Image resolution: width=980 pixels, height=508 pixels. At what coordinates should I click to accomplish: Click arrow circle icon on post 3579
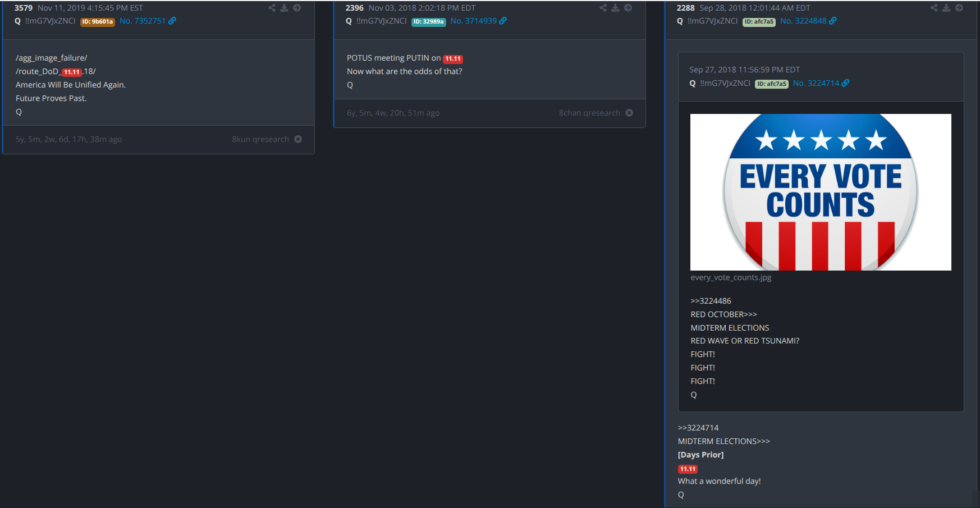click(297, 8)
